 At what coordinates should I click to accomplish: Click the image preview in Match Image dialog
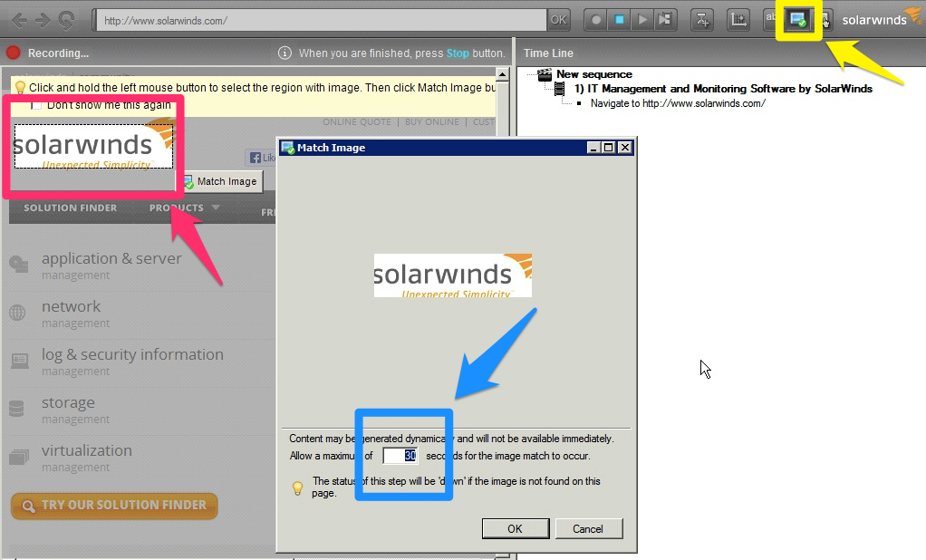[453, 275]
